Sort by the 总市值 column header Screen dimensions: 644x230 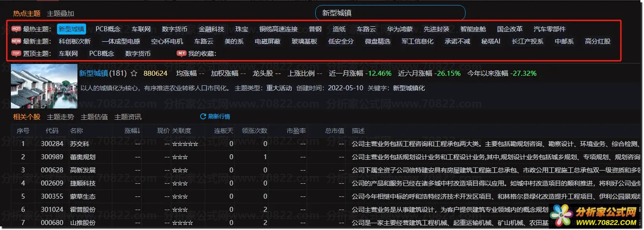335,131
